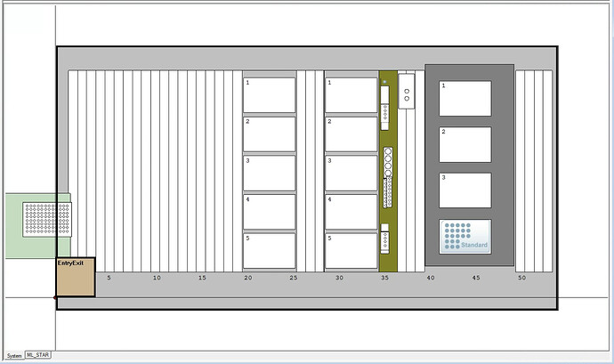
Task: Select position 3 on carrier at track 30
Action: tap(351, 173)
